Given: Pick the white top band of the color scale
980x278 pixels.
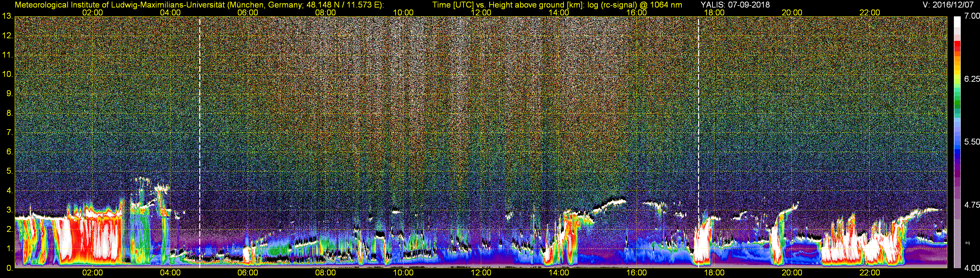Looking at the screenshot, I should [957, 22].
